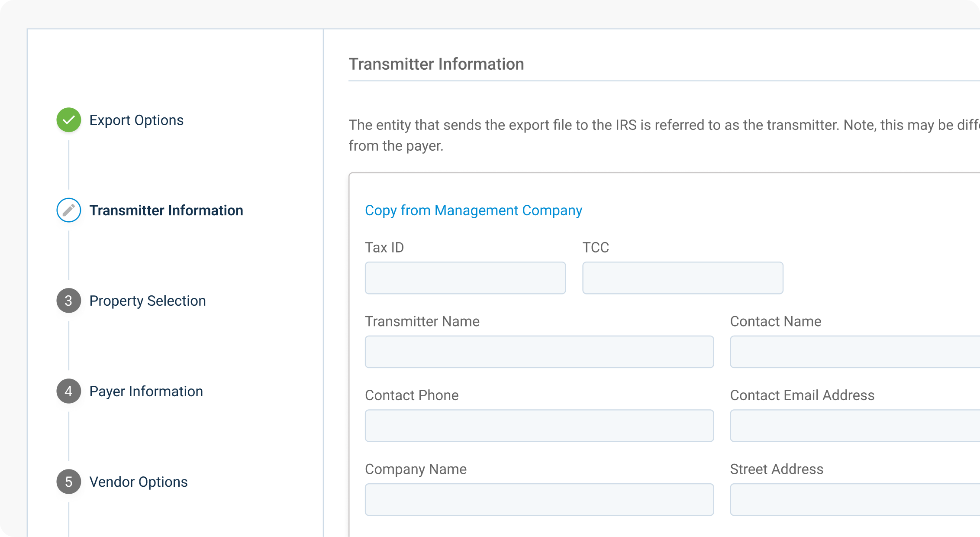Focus the TCC input field
The width and height of the screenshot is (980, 537).
pos(683,278)
